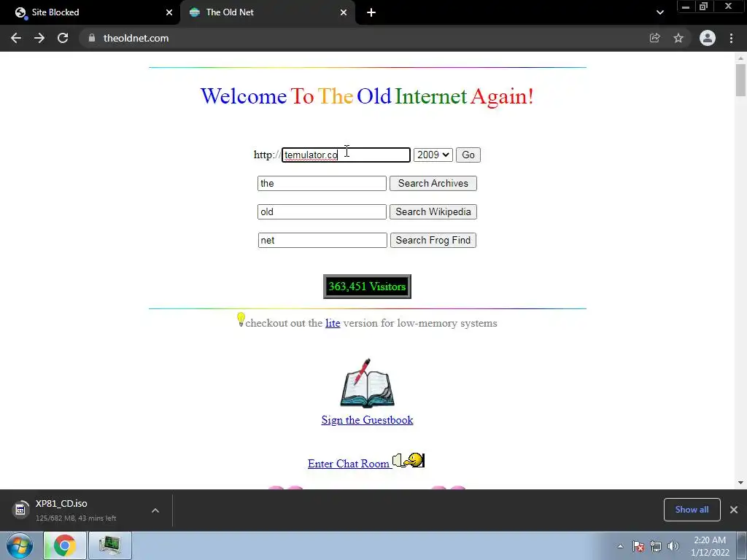This screenshot has width=747, height=560.
Task: Close the Site Blocked tab
Action: [x=169, y=12]
